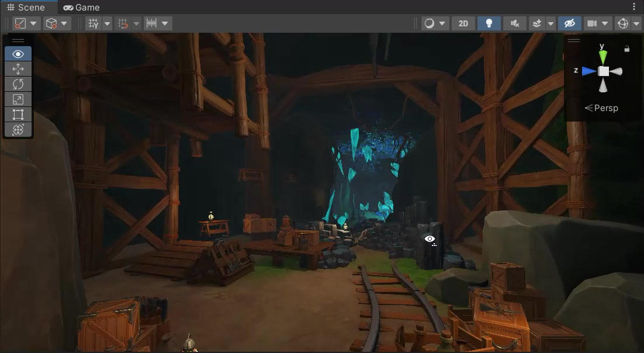Select the Transform tool
Screen dimensions: 644x353
click(x=18, y=130)
